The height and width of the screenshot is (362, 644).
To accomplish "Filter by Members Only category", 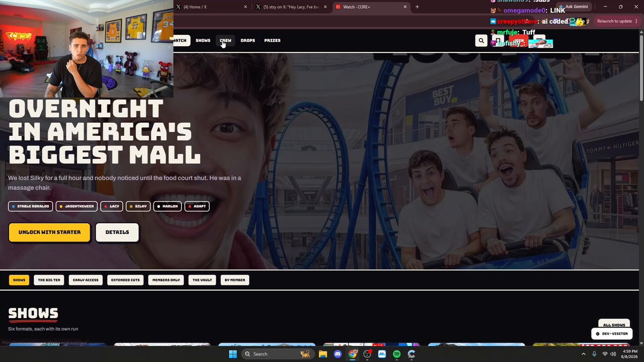I will tap(166, 280).
